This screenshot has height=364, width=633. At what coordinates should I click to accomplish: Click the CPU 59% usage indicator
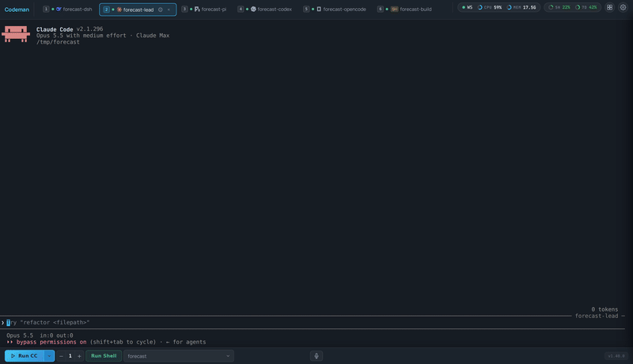(x=490, y=7)
